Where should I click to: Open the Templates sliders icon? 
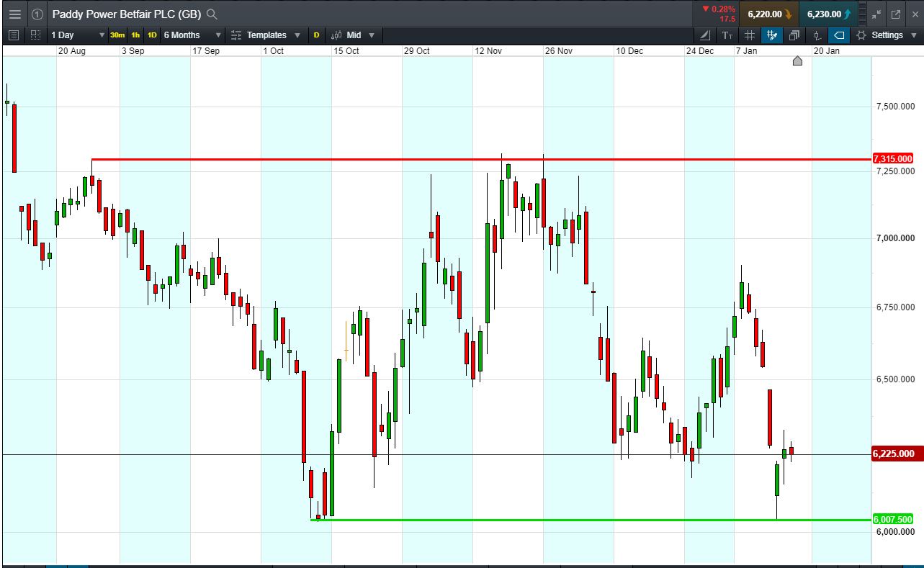point(236,35)
